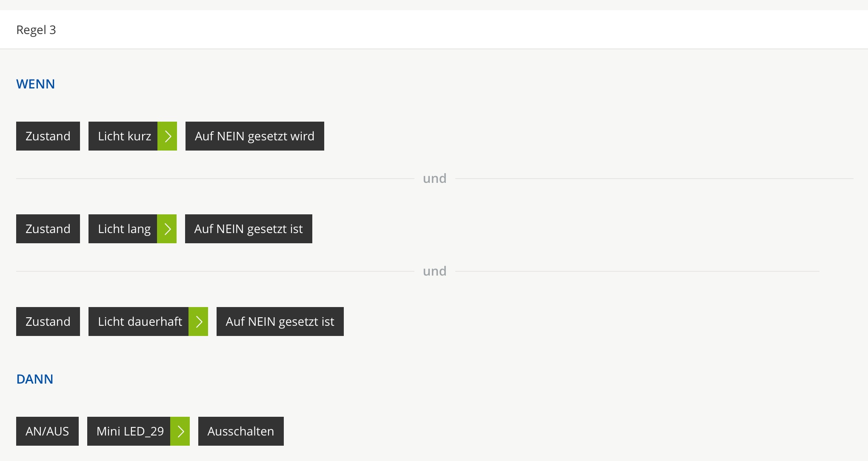
Task: Change the Licht lang 'Auf NEIN gesetzt ist' condition
Action: click(x=248, y=229)
